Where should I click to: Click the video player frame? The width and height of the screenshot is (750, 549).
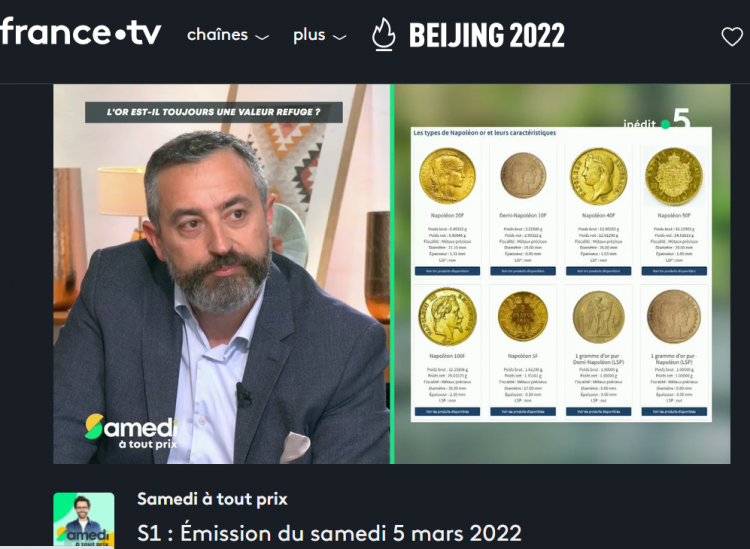[392, 274]
